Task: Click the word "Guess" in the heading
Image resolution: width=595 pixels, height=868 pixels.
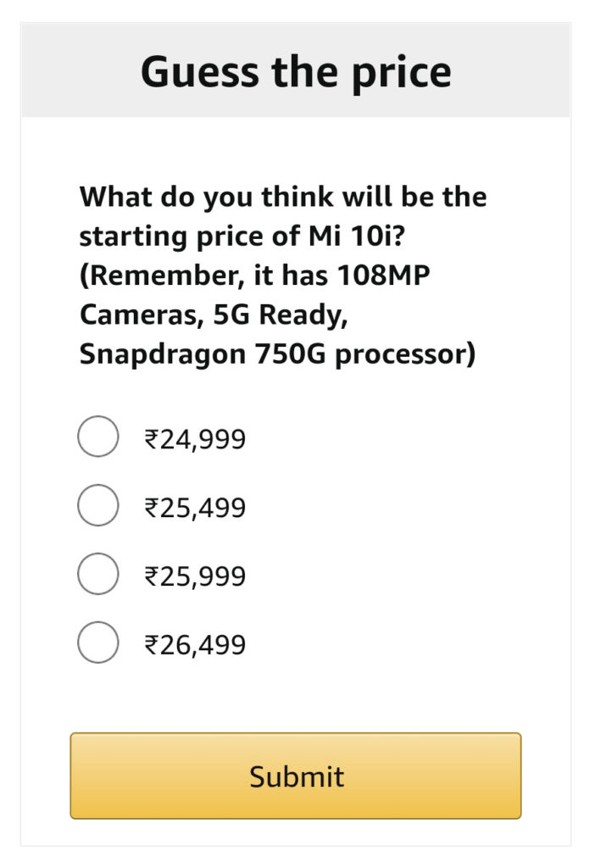Action: [x=199, y=71]
